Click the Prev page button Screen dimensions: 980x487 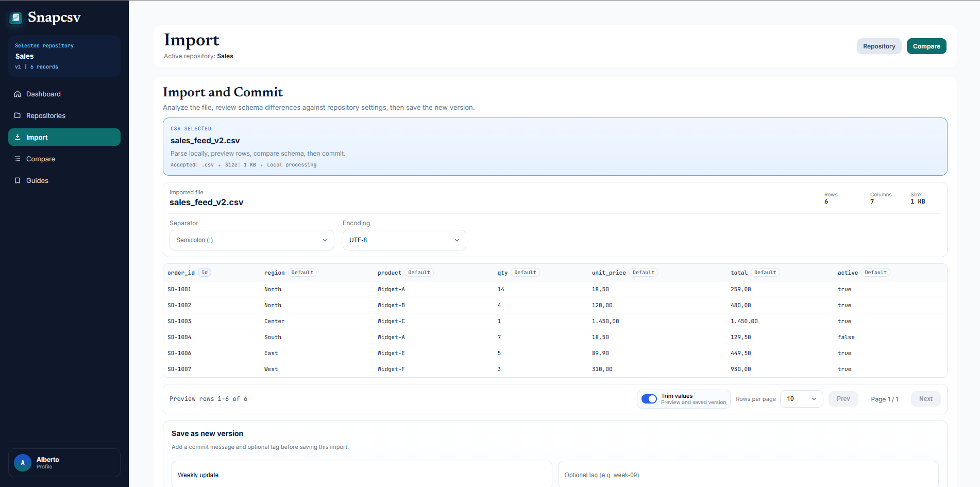[x=843, y=399]
